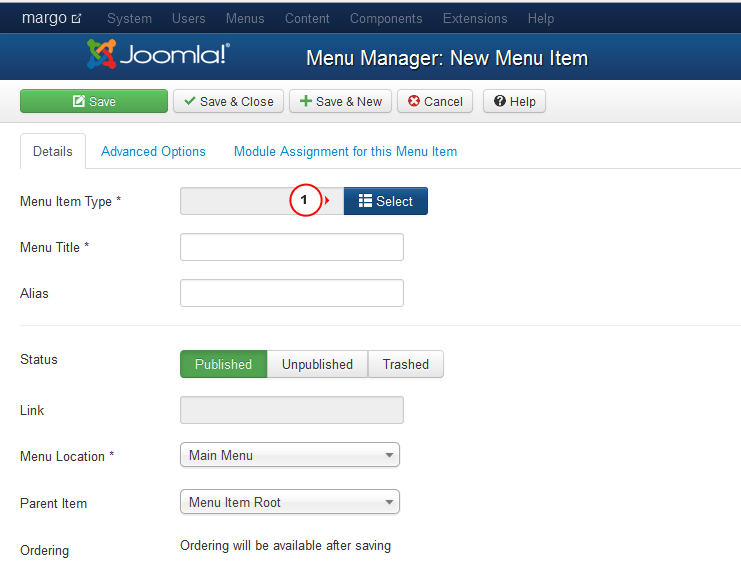Switch to the Details tab
This screenshot has height=566, width=741.
[52, 151]
